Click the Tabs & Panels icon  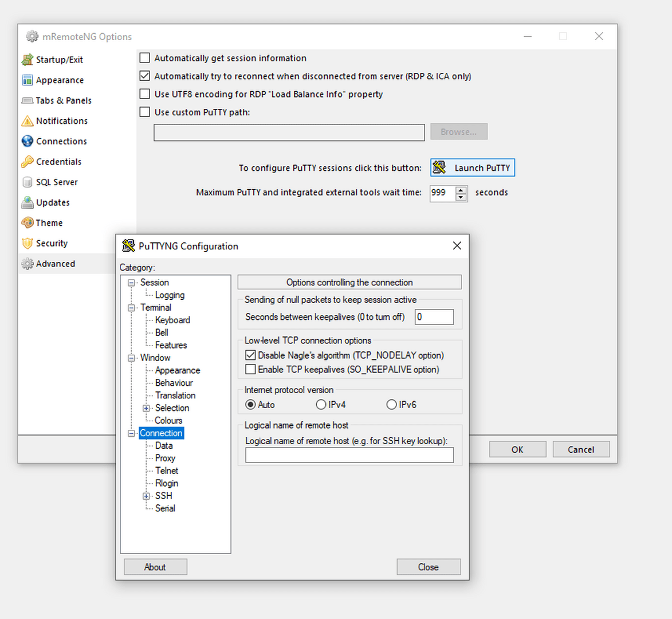tap(27, 100)
